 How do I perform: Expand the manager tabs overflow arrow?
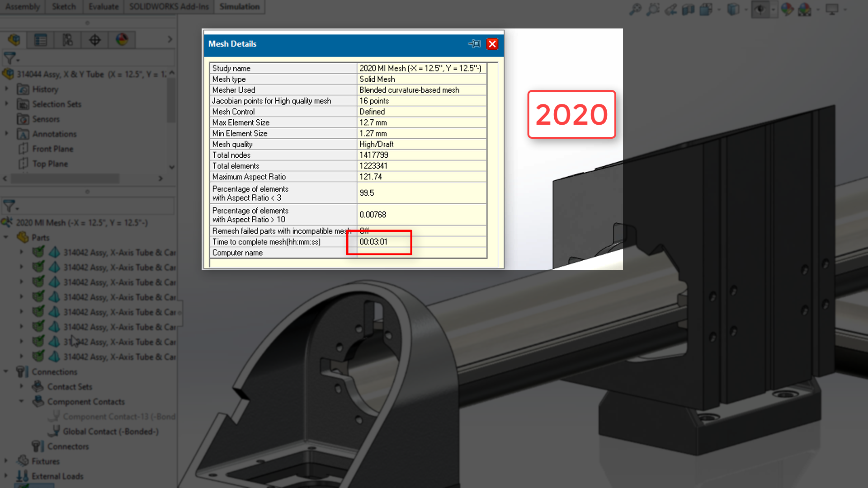click(x=170, y=39)
